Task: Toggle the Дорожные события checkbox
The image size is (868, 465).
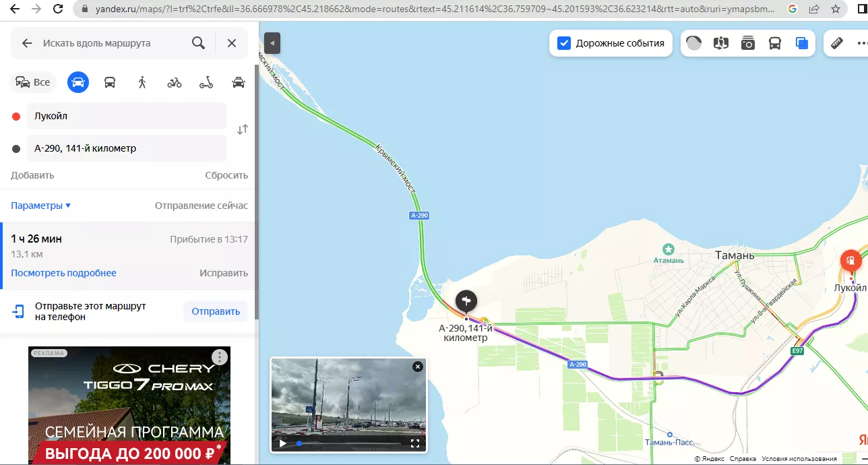Action: (x=564, y=43)
